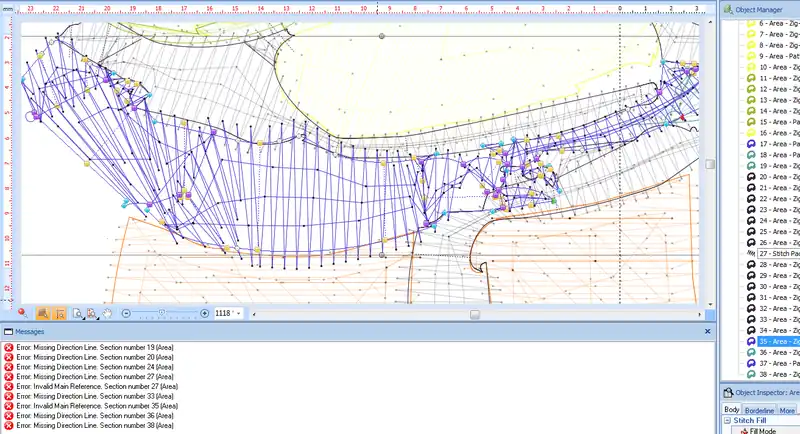The height and width of the screenshot is (434, 800).
Task: Collapse the Stitch Fill section
Action: pyautogui.click(x=727, y=421)
